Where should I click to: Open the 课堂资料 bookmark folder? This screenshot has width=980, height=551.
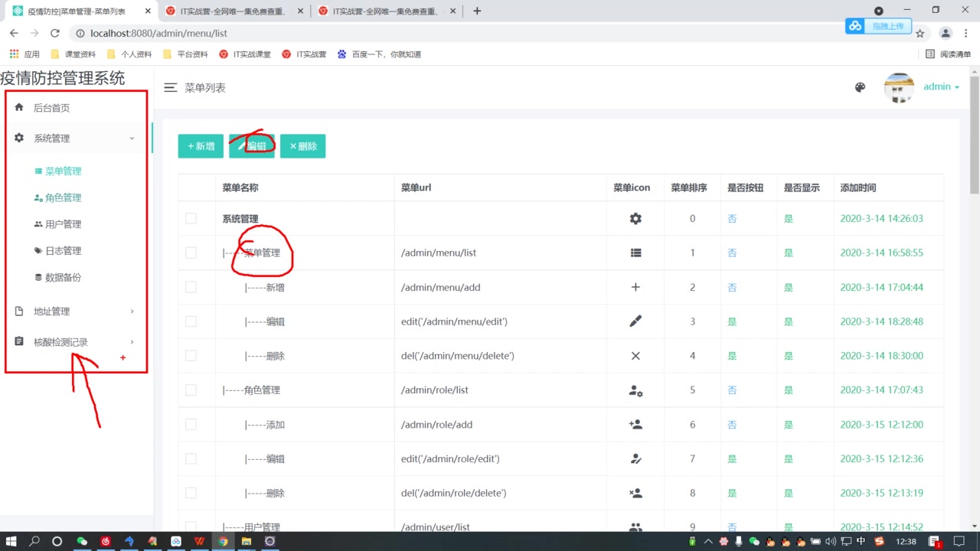pos(73,54)
